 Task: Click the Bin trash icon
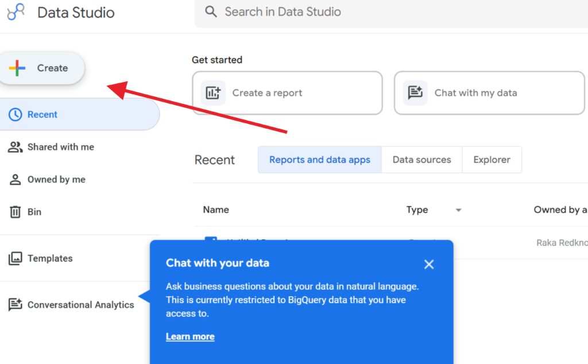point(16,212)
